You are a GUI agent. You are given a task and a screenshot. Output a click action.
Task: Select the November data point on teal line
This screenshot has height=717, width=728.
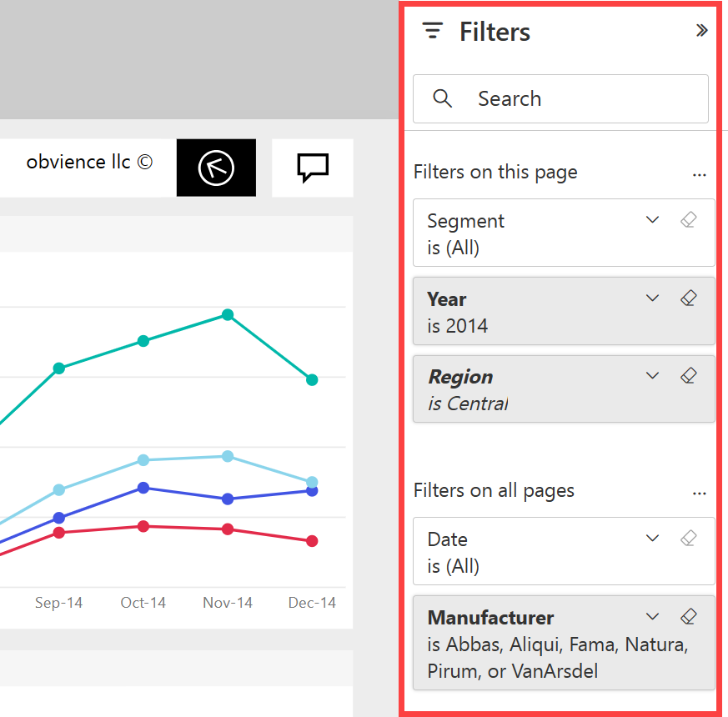click(227, 315)
